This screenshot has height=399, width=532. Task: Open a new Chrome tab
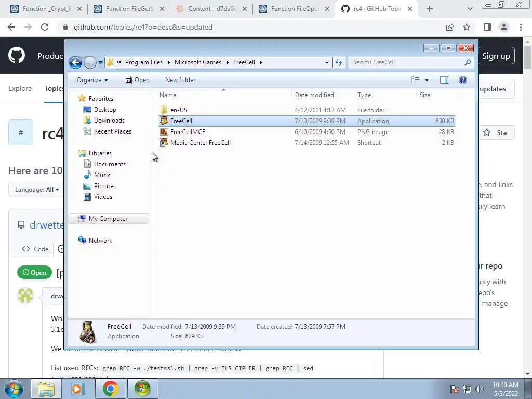pos(430,9)
